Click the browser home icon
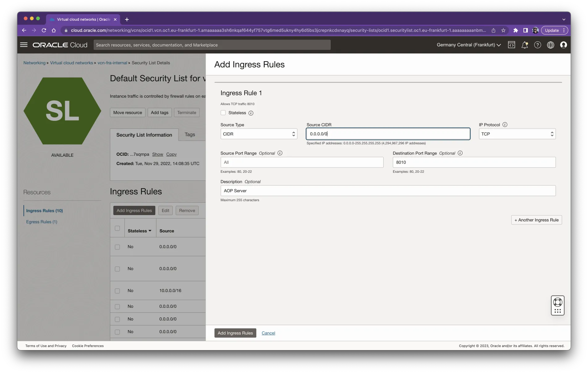Image resolution: width=588 pixels, height=373 pixels. click(54, 30)
